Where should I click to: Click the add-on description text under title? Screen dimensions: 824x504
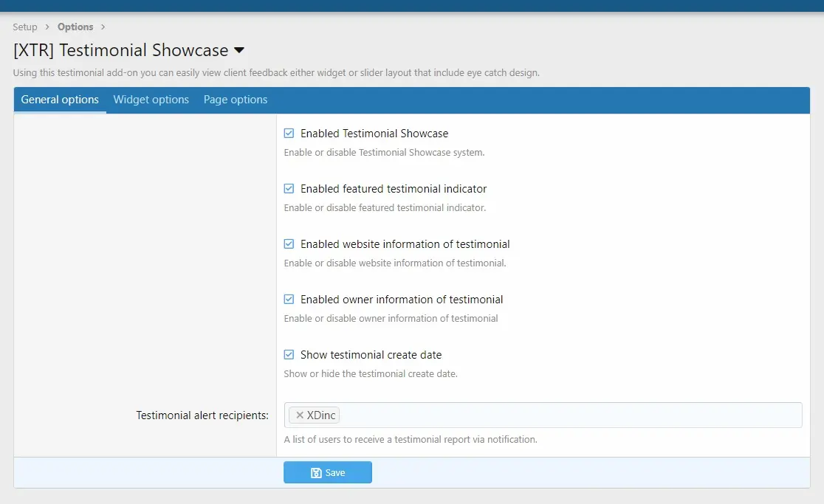pyautogui.click(x=276, y=73)
